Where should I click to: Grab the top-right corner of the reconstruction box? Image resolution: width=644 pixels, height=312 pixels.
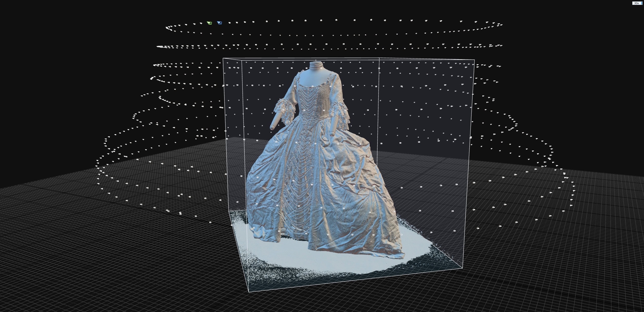pyautogui.click(x=474, y=60)
